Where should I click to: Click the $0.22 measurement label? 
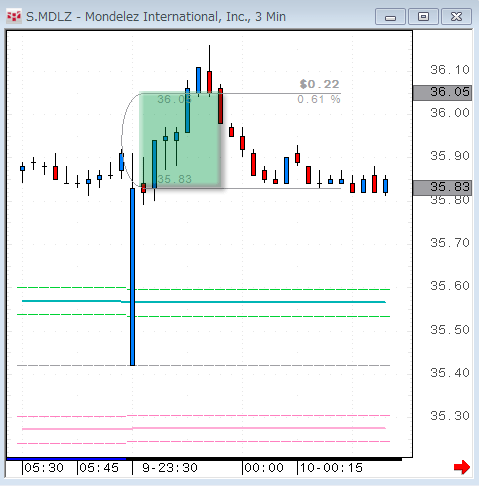(319, 84)
